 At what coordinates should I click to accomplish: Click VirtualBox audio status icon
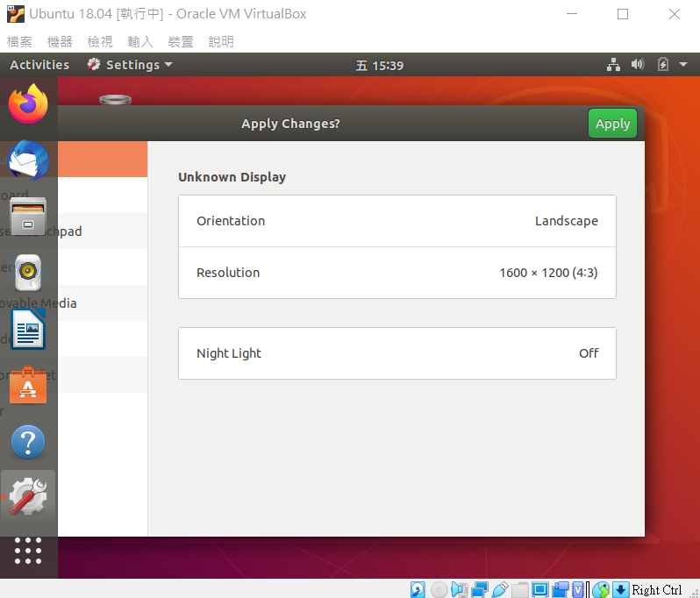[459, 589]
